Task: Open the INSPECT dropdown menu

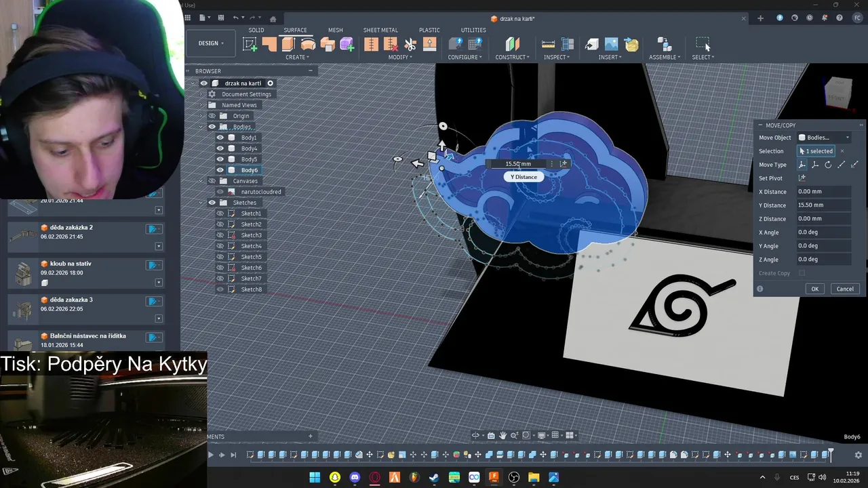Action: pos(557,58)
